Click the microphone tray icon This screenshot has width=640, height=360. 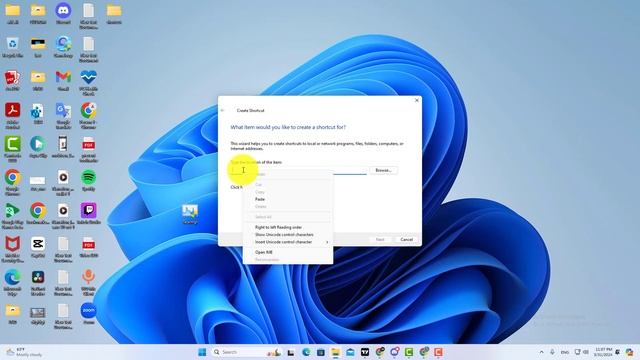pos(552,352)
